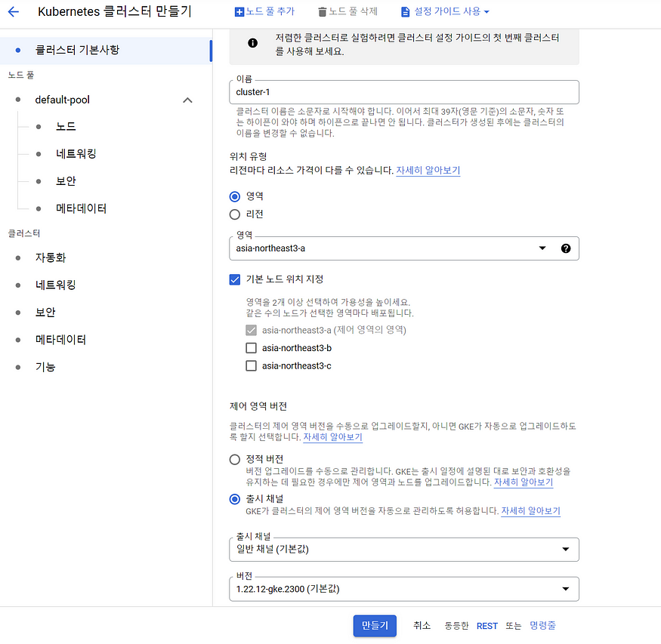Image resolution: width=661 pixels, height=644 pixels.
Task: Open the equivalent REST link
Action: pos(487,627)
